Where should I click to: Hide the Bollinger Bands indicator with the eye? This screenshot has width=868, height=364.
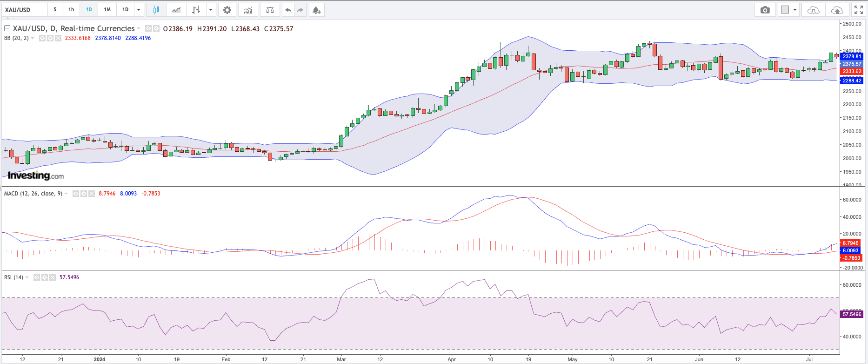[x=42, y=38]
